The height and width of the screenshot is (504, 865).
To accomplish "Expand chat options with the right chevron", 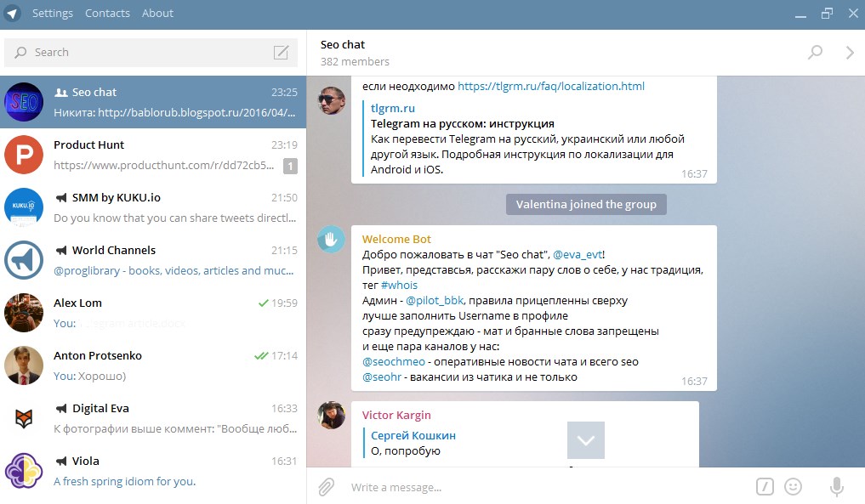I will [849, 52].
